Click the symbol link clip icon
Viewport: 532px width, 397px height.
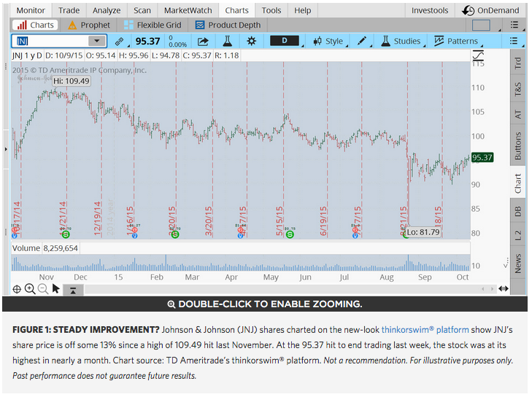[119, 42]
